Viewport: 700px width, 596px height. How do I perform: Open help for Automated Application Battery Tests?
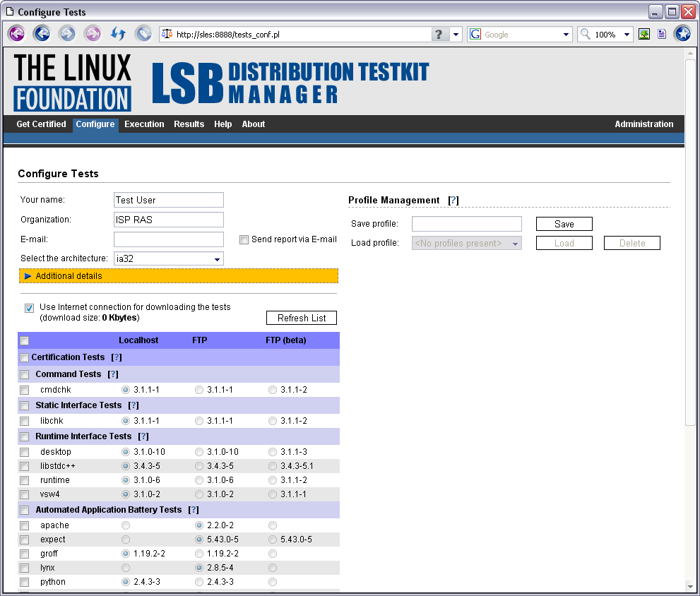coord(194,510)
